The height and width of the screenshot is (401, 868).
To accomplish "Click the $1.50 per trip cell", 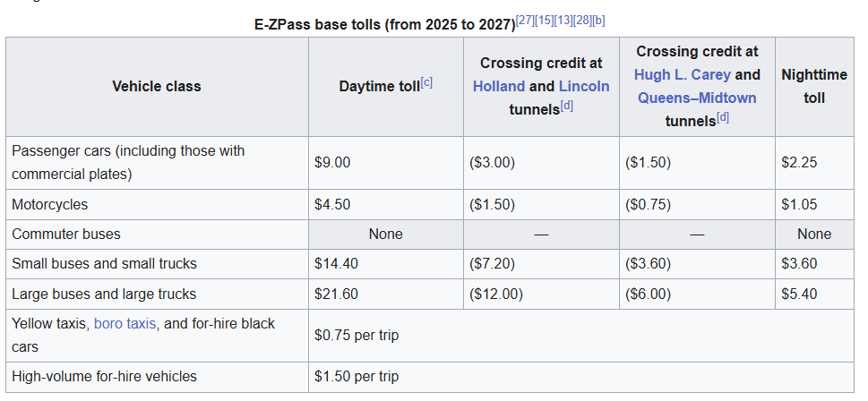I will (357, 377).
